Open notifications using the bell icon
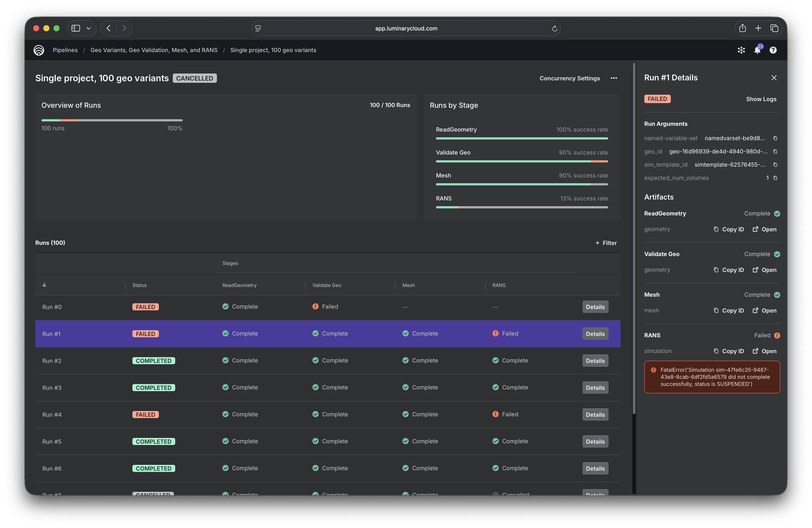Viewport: 812px width, 528px height. point(757,50)
